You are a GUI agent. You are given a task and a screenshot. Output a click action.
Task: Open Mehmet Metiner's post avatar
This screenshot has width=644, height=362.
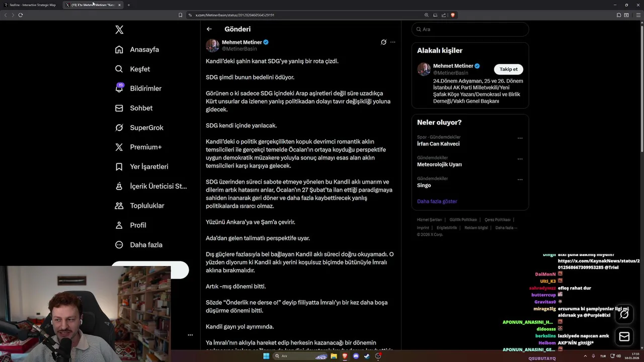pyautogui.click(x=212, y=45)
